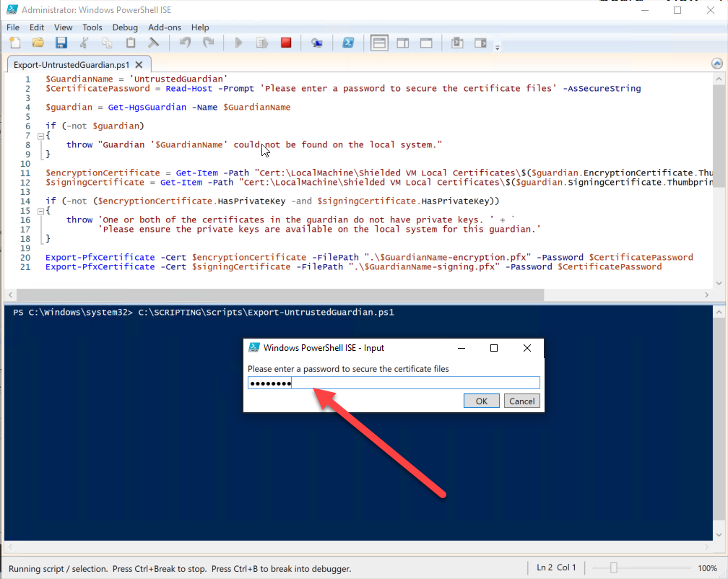Screen dimensions: 728x579
Task: Click the dialog prompt 'Please enter a password' label
Action: (348, 369)
